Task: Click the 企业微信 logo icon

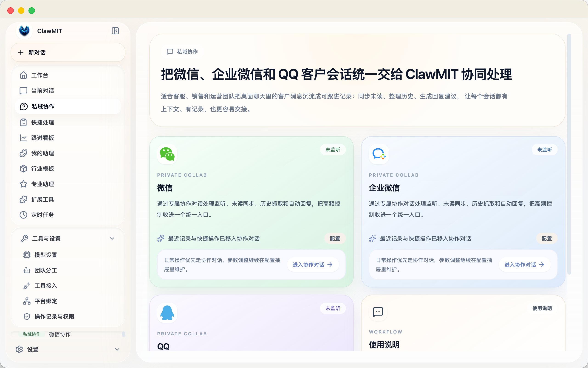Action: (x=379, y=154)
